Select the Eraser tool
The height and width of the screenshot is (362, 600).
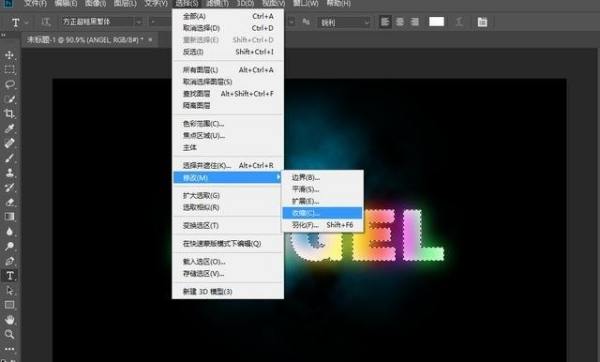point(10,202)
